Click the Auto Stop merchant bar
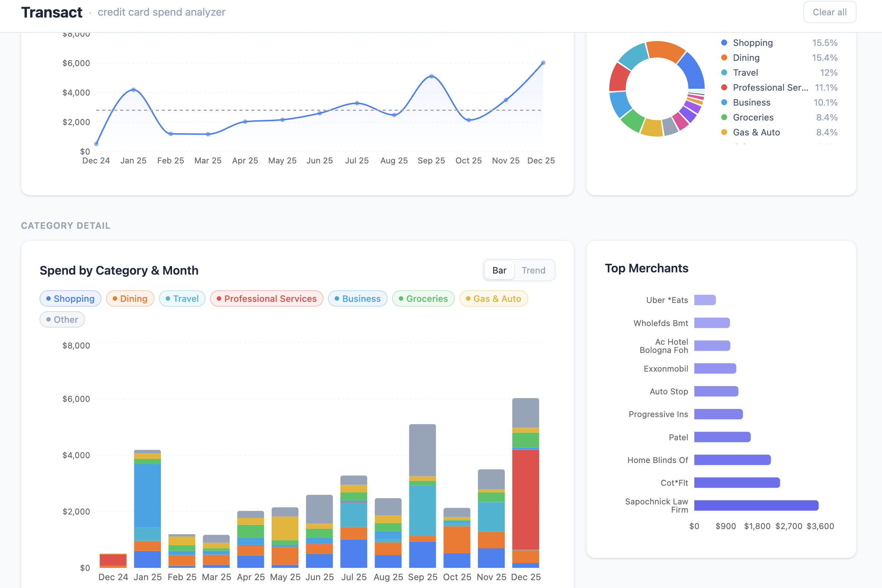This screenshot has width=882, height=588. click(x=716, y=391)
